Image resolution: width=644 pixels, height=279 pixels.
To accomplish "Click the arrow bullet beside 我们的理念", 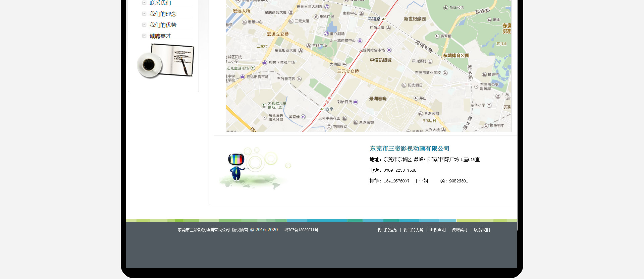I will coord(144,14).
